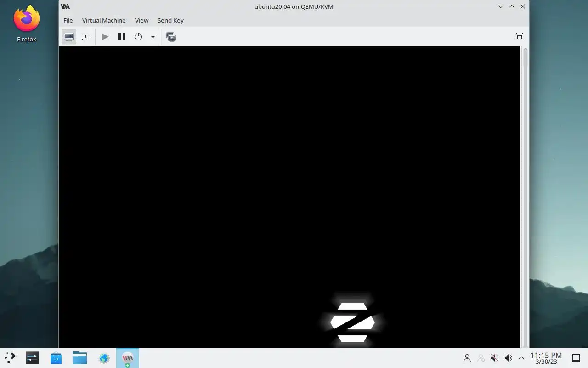The height and width of the screenshot is (368, 588).
Task: Shut down the virtual machine
Action: (x=138, y=37)
